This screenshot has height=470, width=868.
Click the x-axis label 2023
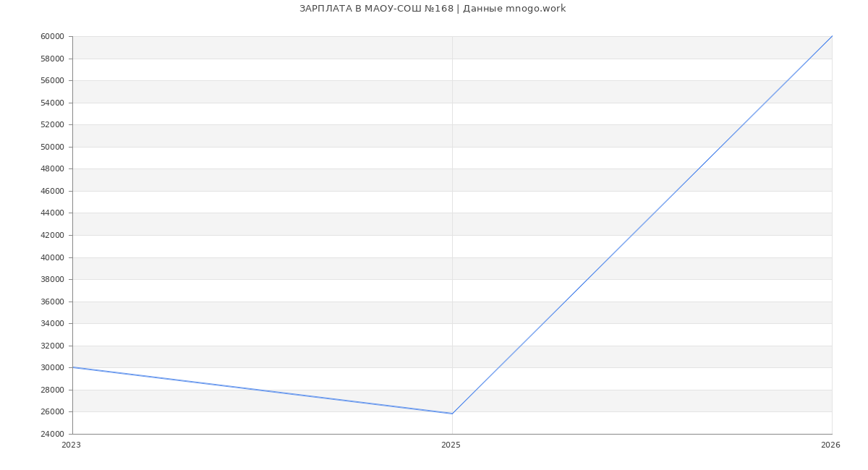tap(72, 445)
